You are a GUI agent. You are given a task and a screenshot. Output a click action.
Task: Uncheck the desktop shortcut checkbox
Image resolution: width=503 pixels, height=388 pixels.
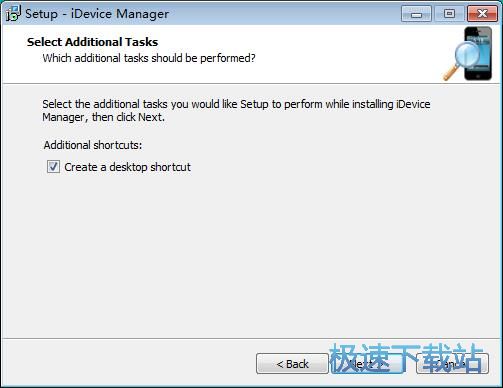tap(53, 167)
